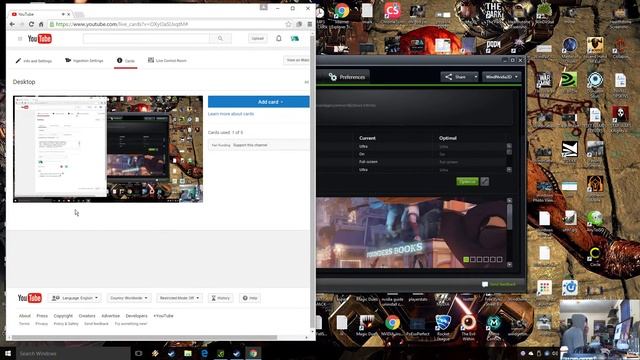640x360 pixels.
Task: Select the first green screenshot indicator square
Action: pos(466,259)
